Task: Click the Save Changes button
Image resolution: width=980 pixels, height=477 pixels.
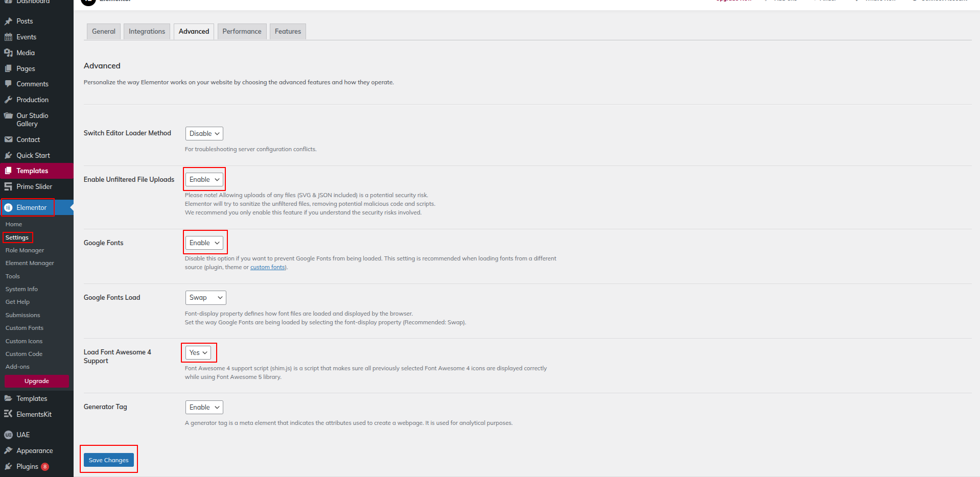Action: tap(109, 460)
